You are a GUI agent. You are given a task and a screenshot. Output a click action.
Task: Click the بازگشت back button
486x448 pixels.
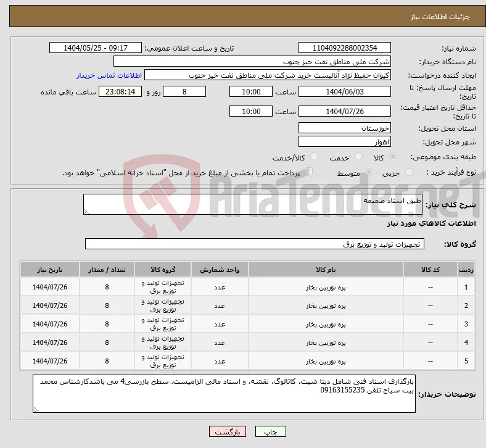point(228,431)
